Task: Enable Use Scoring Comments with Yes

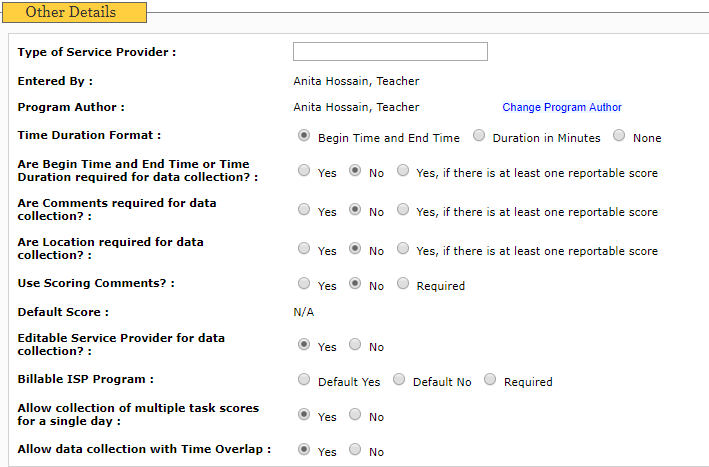Action: coord(304,283)
